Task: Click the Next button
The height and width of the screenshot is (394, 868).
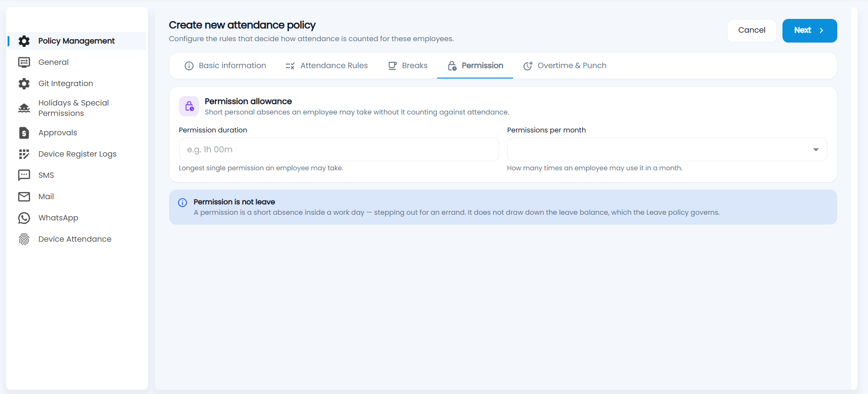Action: 809,30
